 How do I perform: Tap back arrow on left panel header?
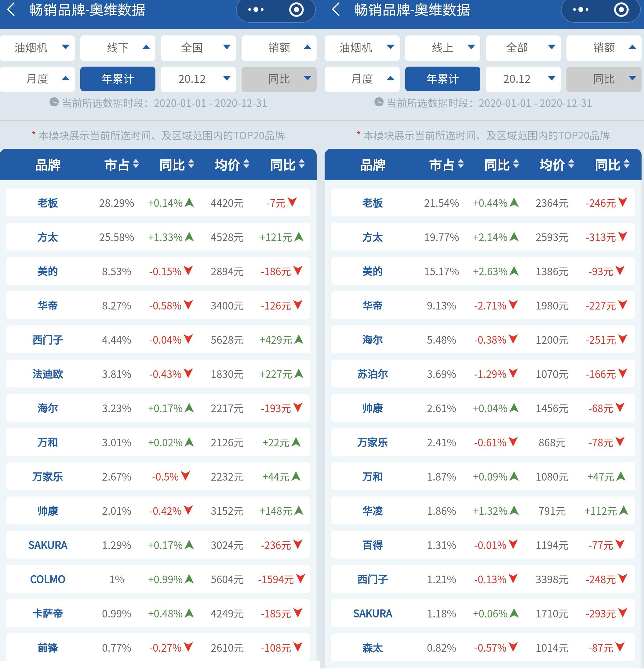(11, 9)
